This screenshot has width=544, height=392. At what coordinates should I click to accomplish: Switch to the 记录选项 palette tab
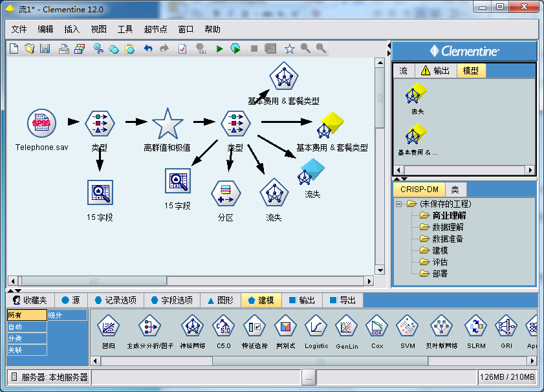[116, 300]
